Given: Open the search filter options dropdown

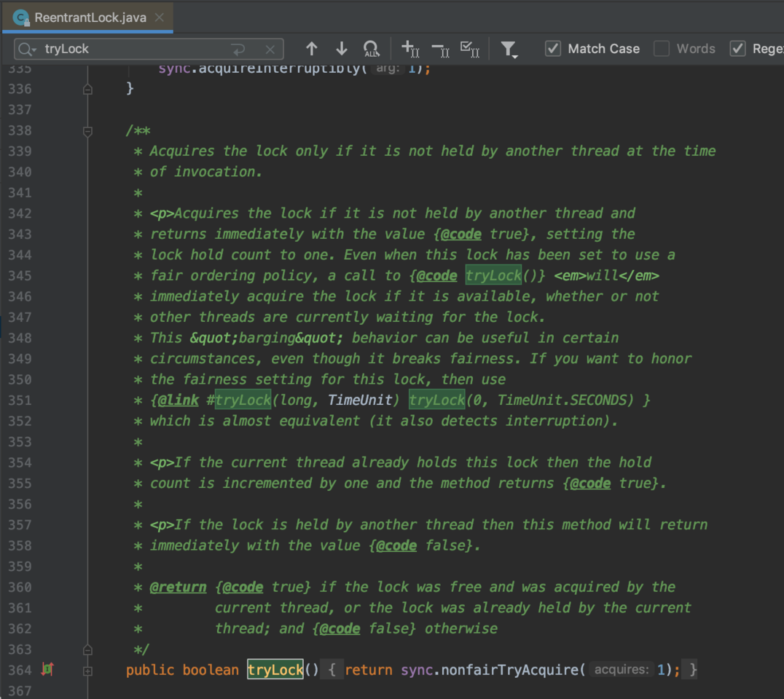Looking at the screenshot, I should pyautogui.click(x=509, y=50).
